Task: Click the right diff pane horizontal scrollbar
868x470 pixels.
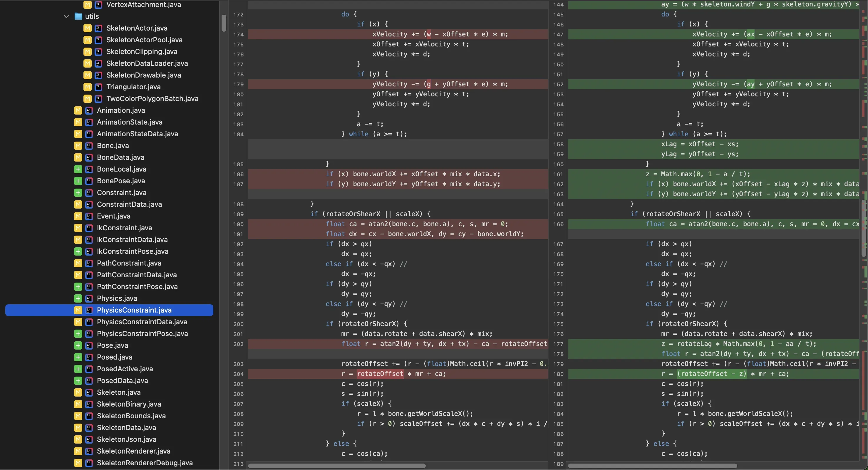Action: click(x=652, y=466)
